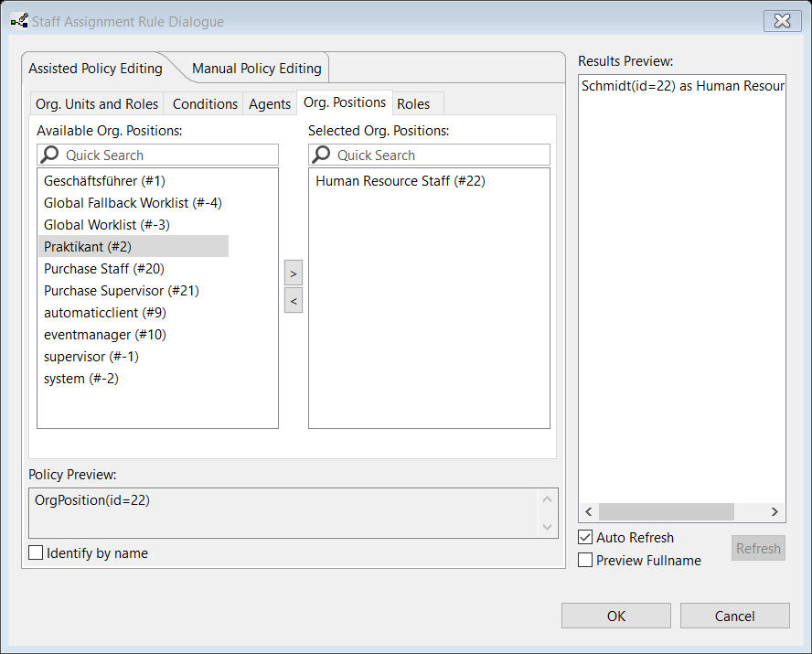Screen dimensions: 812x654
Task: Switch to Manual Policy Editing tab
Action: [x=257, y=69]
